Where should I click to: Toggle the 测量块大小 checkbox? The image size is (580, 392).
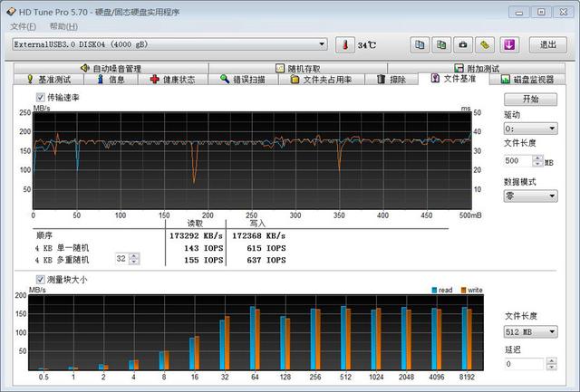pyautogui.click(x=40, y=280)
